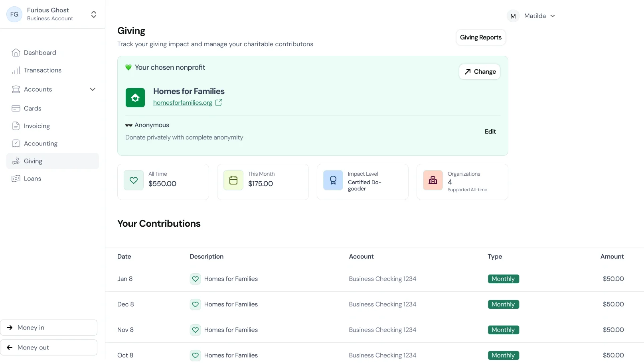The image size is (644, 363).
Task: Click the green Homes for Families logo
Action: tap(135, 98)
